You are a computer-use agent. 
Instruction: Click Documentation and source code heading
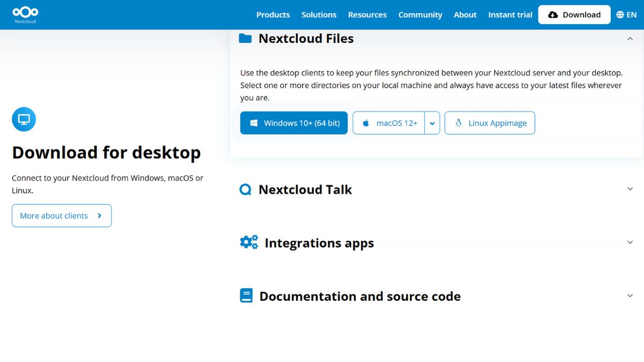360,296
